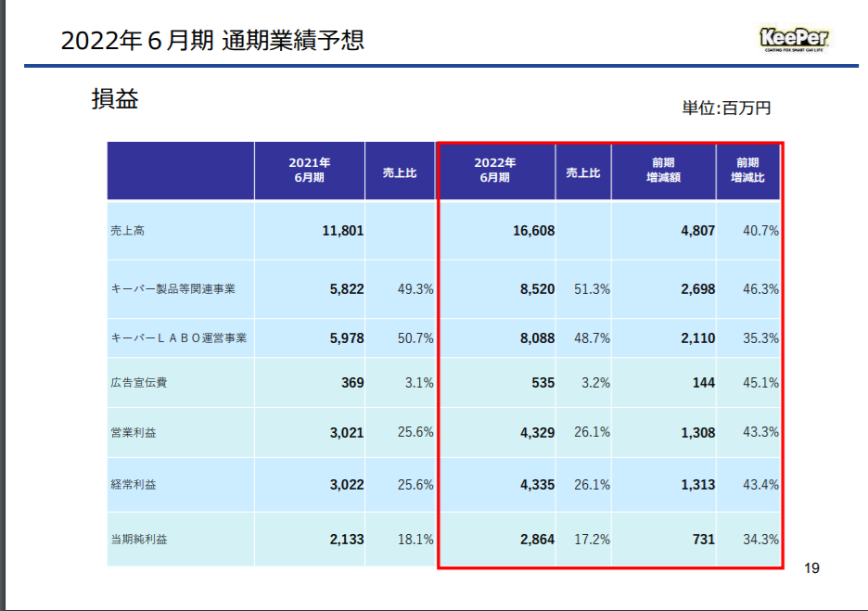Click the 2,864 net income value

pyautogui.click(x=537, y=539)
